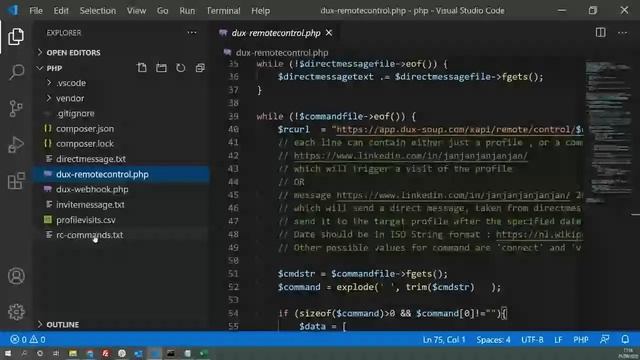Click errors and warnings status indicator

pos(28,340)
